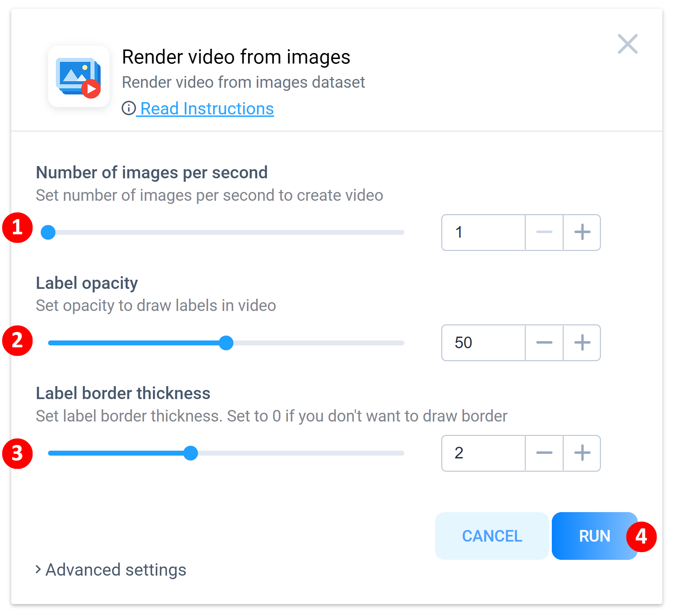Increase images per second with plus
This screenshot has width=675, height=616.
point(582,232)
